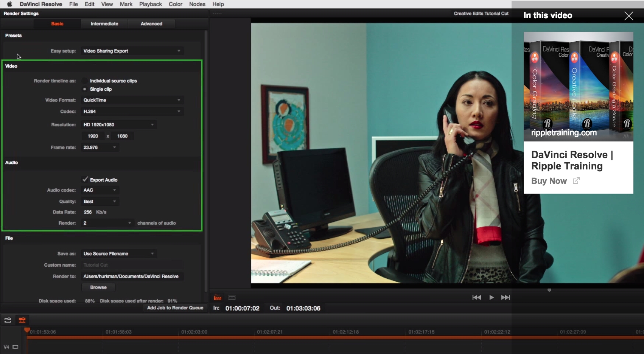Click the Out timecode 01:03:03:06
Image resolution: width=644 pixels, height=354 pixels.
click(303, 308)
